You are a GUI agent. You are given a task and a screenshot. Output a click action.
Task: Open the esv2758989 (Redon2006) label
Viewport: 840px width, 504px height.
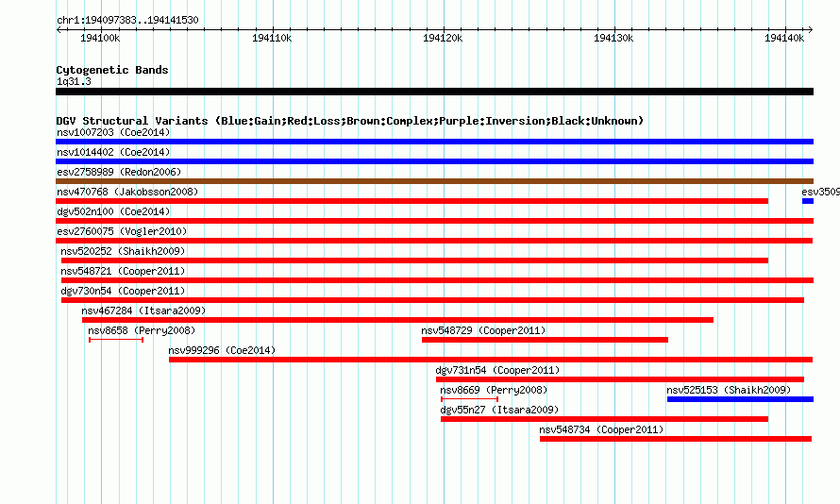pyautogui.click(x=119, y=172)
